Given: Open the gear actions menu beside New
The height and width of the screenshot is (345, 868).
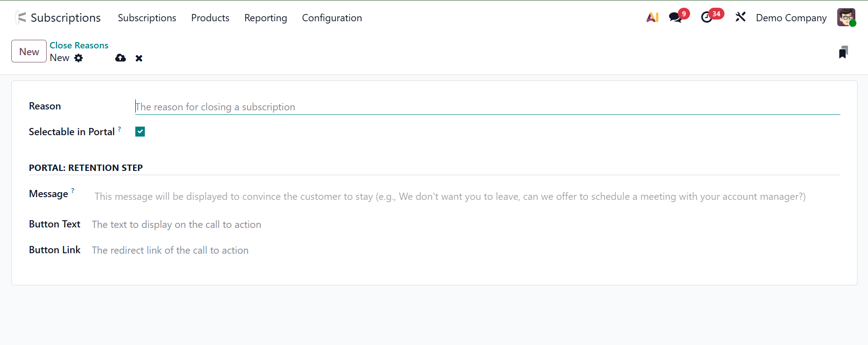Looking at the screenshot, I should (79, 58).
